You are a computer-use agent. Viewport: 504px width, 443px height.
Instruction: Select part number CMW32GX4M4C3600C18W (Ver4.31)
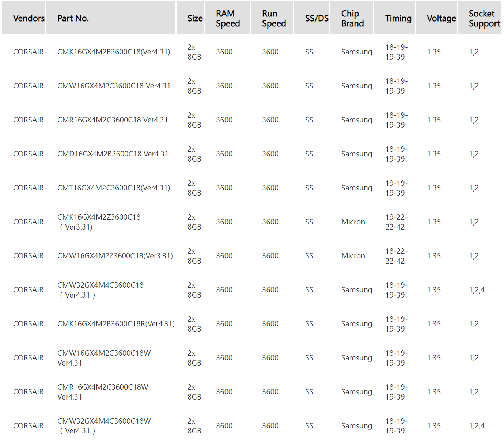click(x=104, y=426)
